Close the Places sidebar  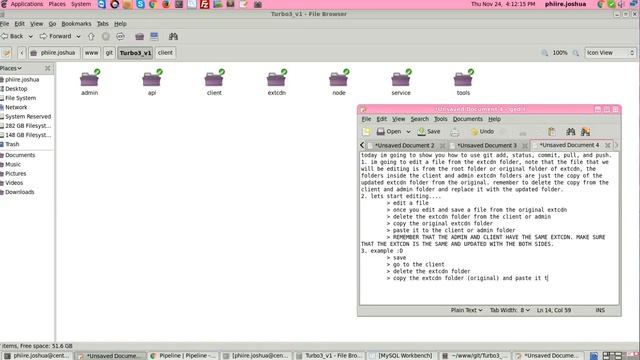48,68
